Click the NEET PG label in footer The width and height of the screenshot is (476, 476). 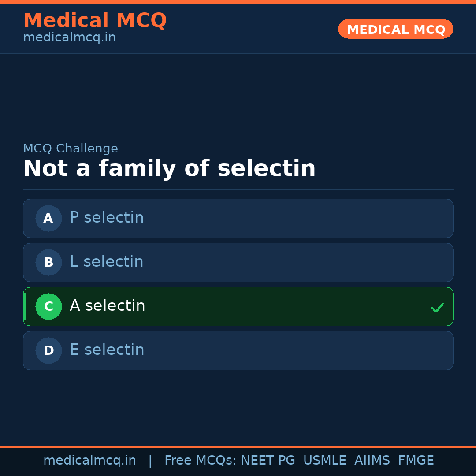[268, 460]
